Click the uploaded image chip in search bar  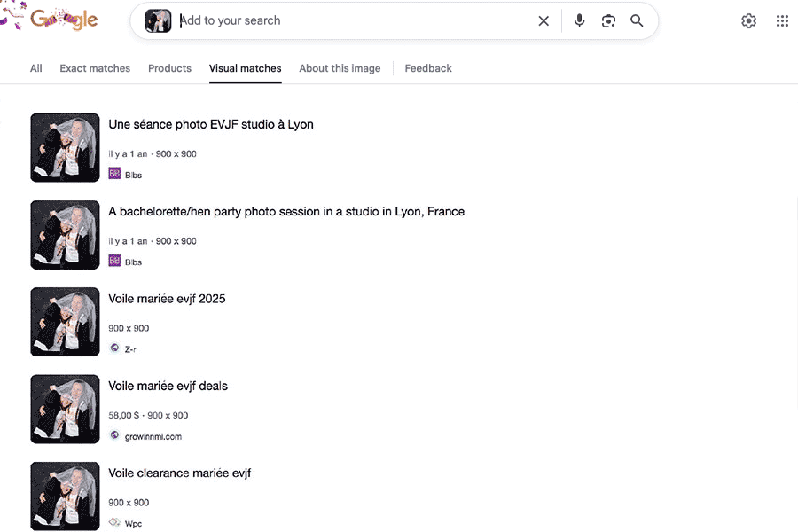(158, 20)
